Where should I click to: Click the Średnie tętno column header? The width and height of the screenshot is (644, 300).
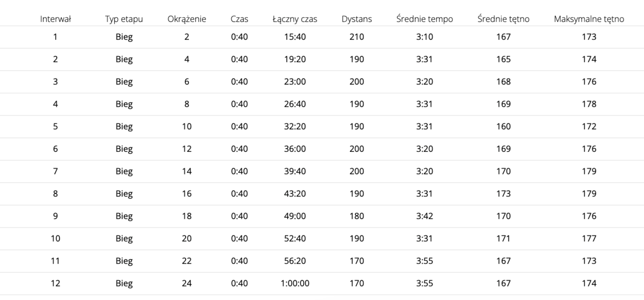click(503, 19)
